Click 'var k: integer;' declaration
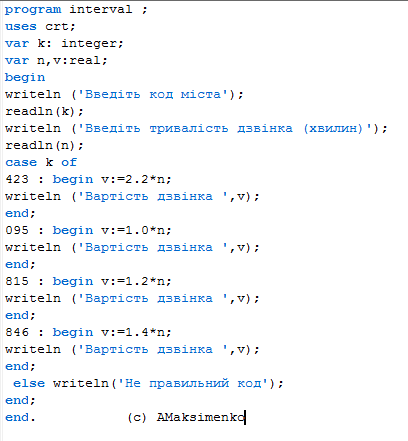The image size is (408, 441). coord(64,43)
